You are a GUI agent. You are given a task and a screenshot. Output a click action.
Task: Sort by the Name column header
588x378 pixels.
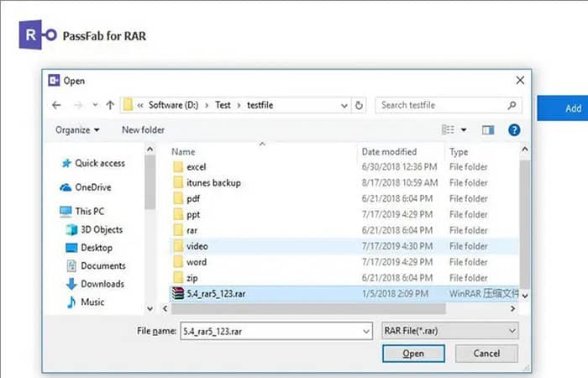[x=183, y=152]
